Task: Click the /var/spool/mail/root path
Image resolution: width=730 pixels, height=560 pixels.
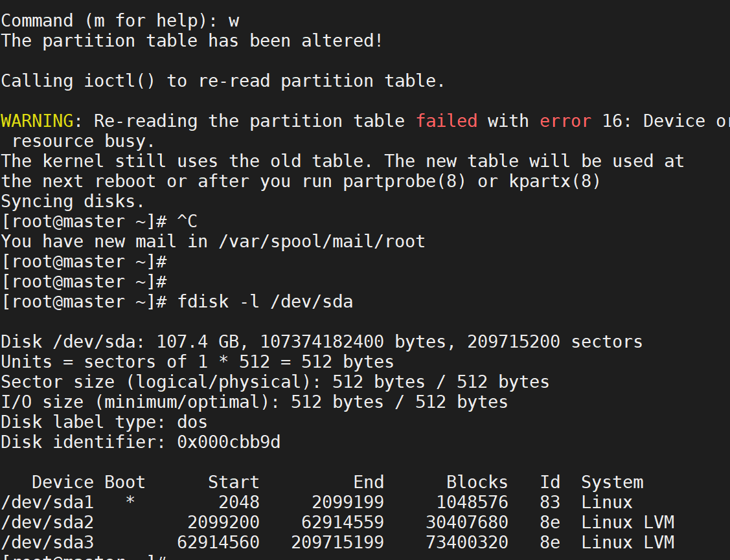Action: coord(322,241)
